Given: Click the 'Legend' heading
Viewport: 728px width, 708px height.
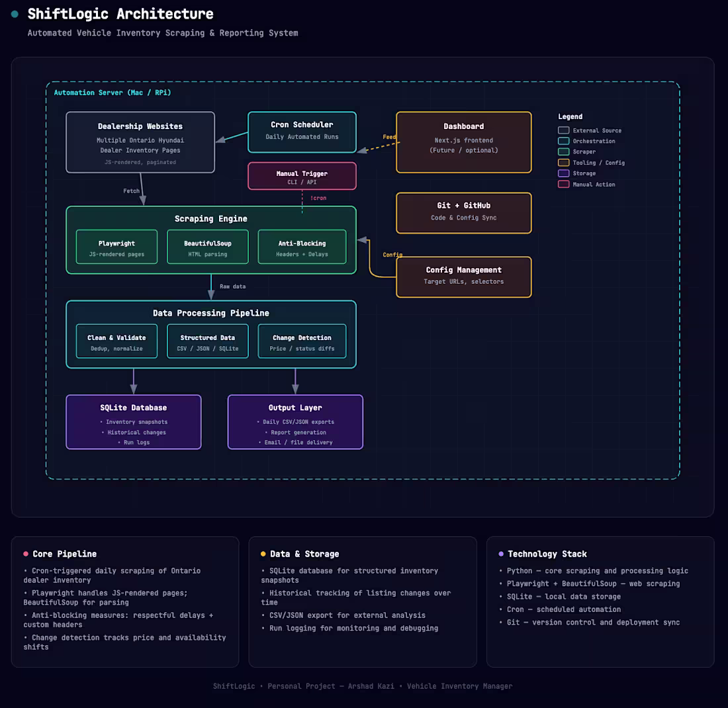Looking at the screenshot, I should pos(570,116).
